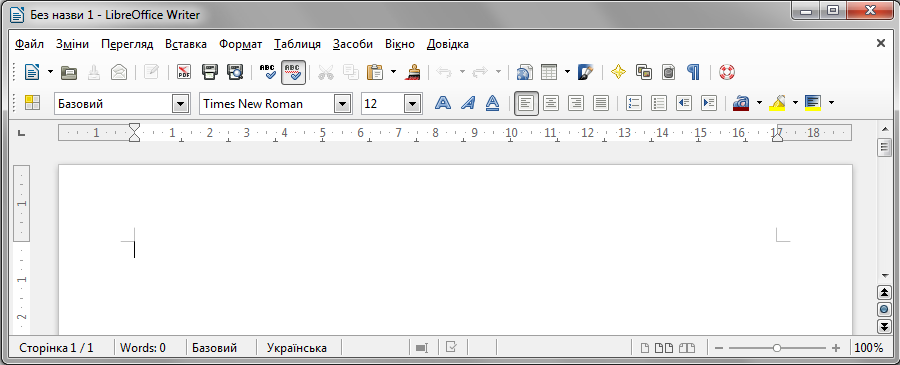Screen dimensions: 900x365
Task: Open LibreOffice Help lifebuoy icon
Action: click(727, 72)
